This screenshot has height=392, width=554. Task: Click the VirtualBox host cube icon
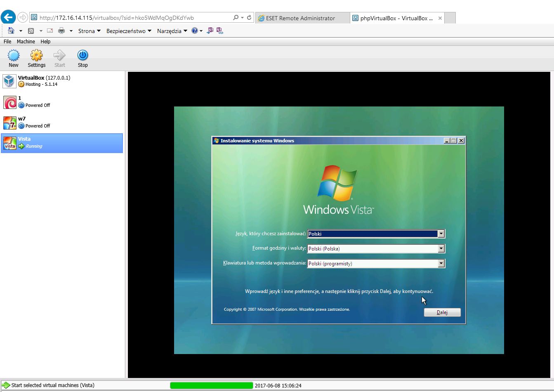(9, 81)
